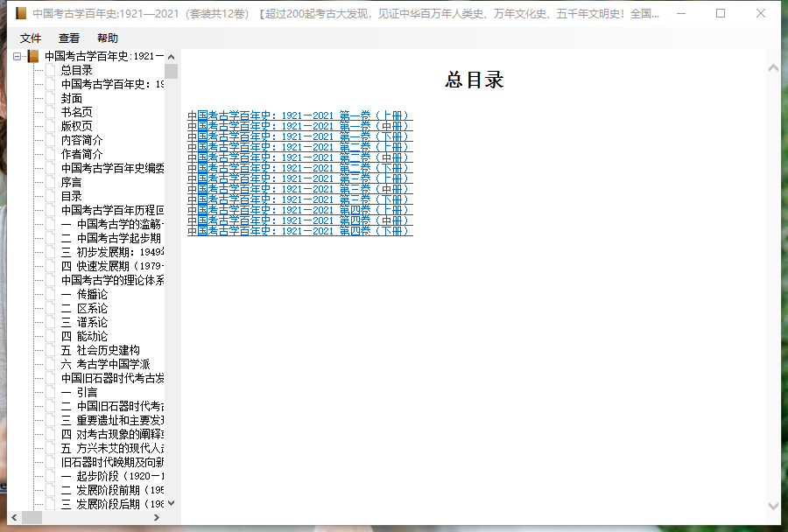Screen dimensions: 788x532
Task: Click tree panel scroll up arrow
Action: 172,57
